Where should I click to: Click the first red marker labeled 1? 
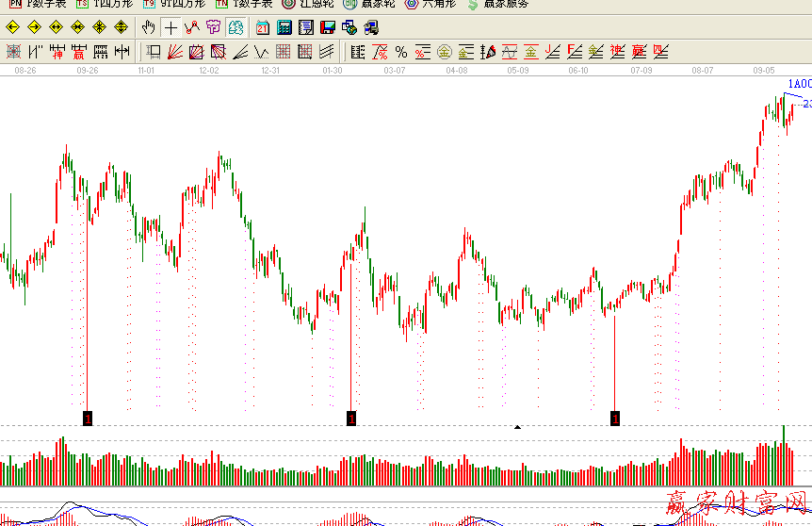(x=88, y=418)
